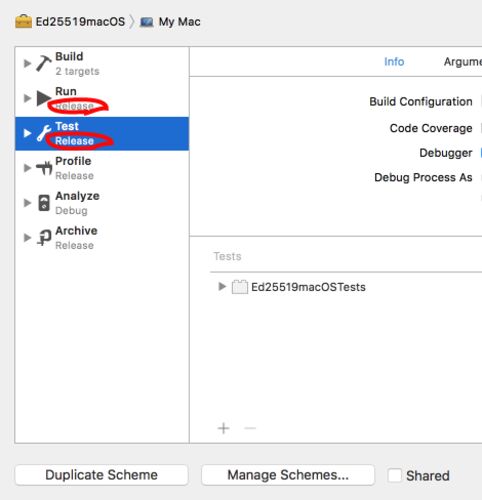The height and width of the screenshot is (500, 482).
Task: Open the Arguments tab
Action: [463, 62]
